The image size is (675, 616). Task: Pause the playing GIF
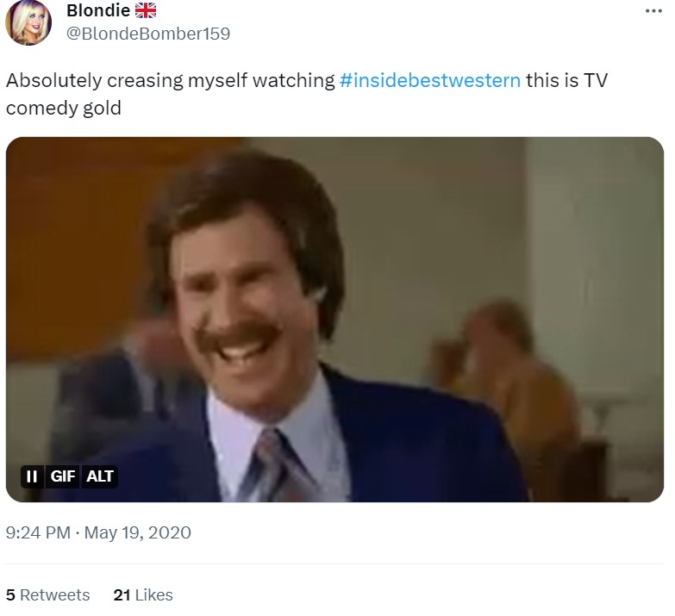pyautogui.click(x=31, y=476)
